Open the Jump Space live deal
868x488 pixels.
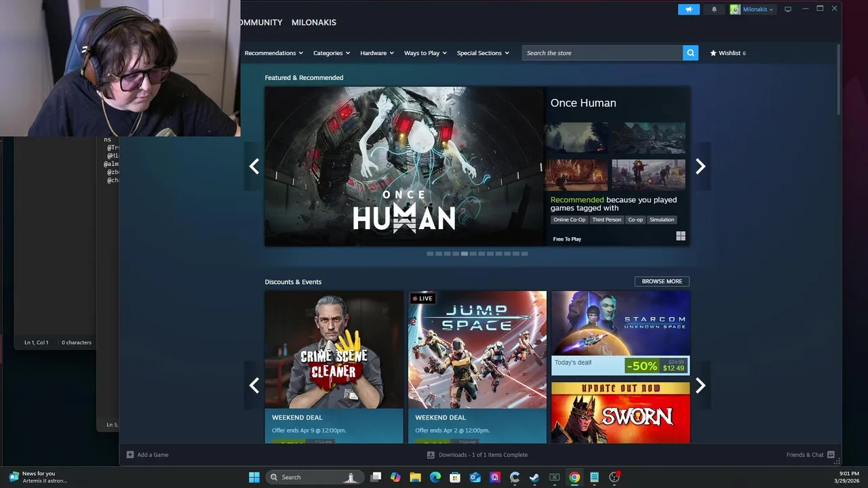click(477, 367)
